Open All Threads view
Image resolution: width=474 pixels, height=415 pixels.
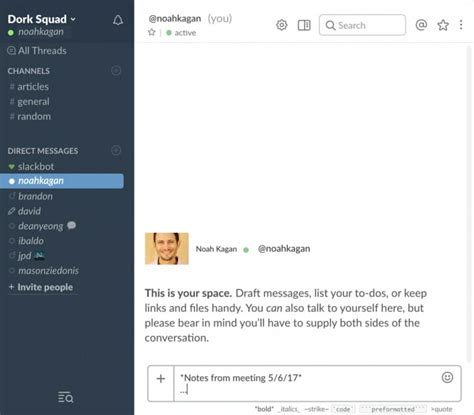click(37, 51)
